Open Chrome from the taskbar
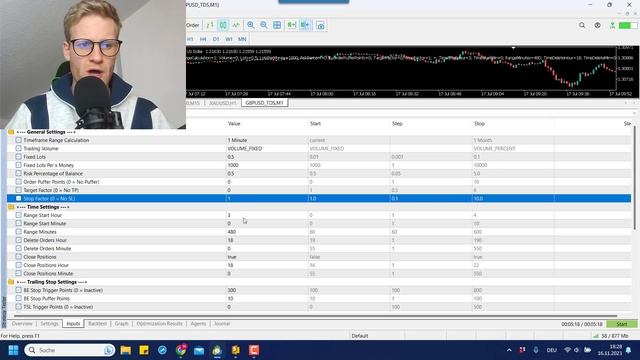Screen dimensions: 640x360 [x=181, y=350]
